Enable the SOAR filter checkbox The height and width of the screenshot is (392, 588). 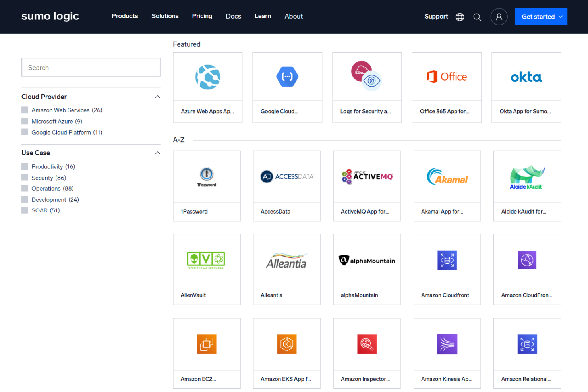point(25,210)
